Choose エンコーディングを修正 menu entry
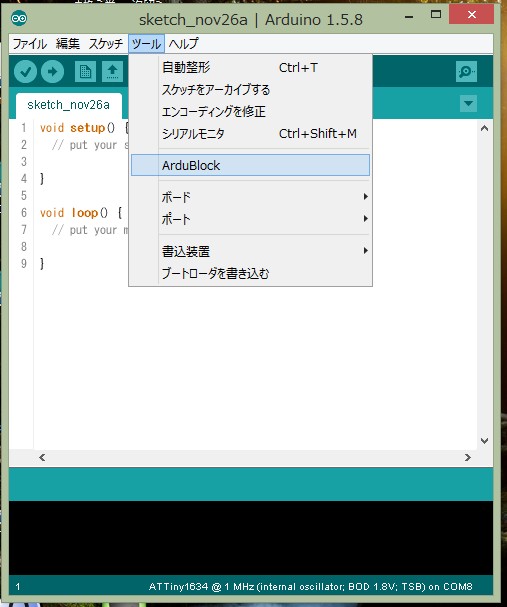Screen dimensions: 507x607 click(250, 112)
